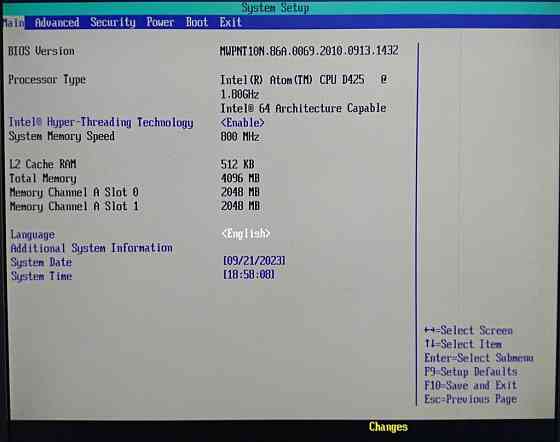Select the Boot tab
This screenshot has height=442, width=560.
196,23
